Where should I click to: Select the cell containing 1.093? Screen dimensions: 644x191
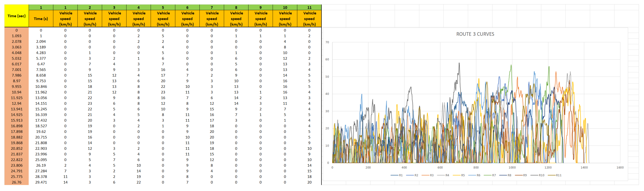(16, 36)
